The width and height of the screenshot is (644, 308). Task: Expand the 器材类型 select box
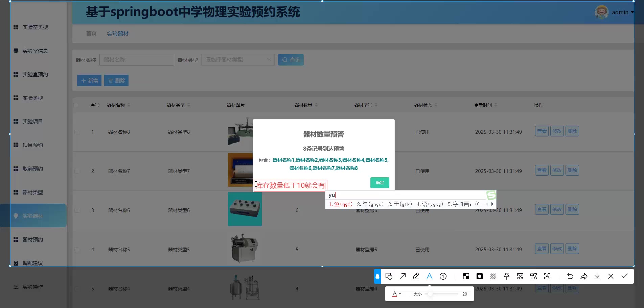[238, 60]
